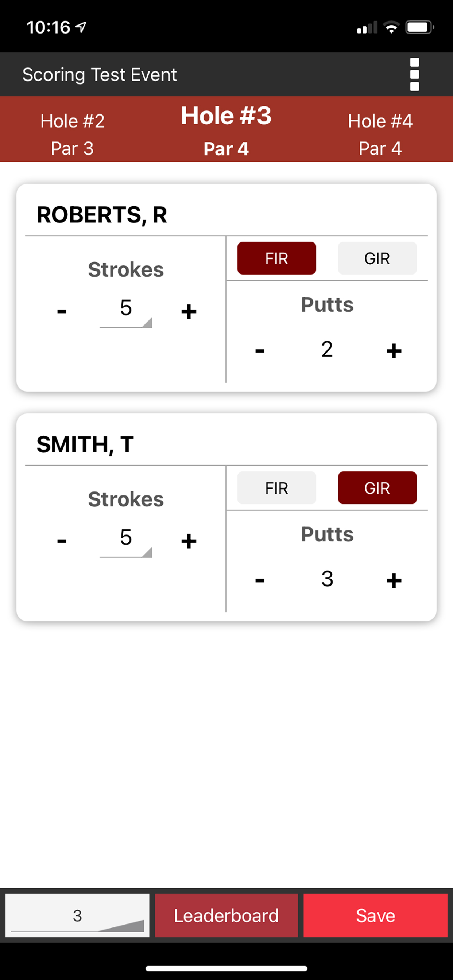Decrease Roberts' strokes with minus
The height and width of the screenshot is (980, 453).
pyautogui.click(x=62, y=312)
